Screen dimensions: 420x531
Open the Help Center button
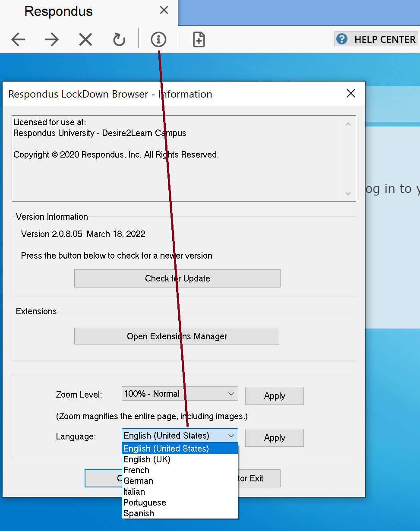point(376,39)
